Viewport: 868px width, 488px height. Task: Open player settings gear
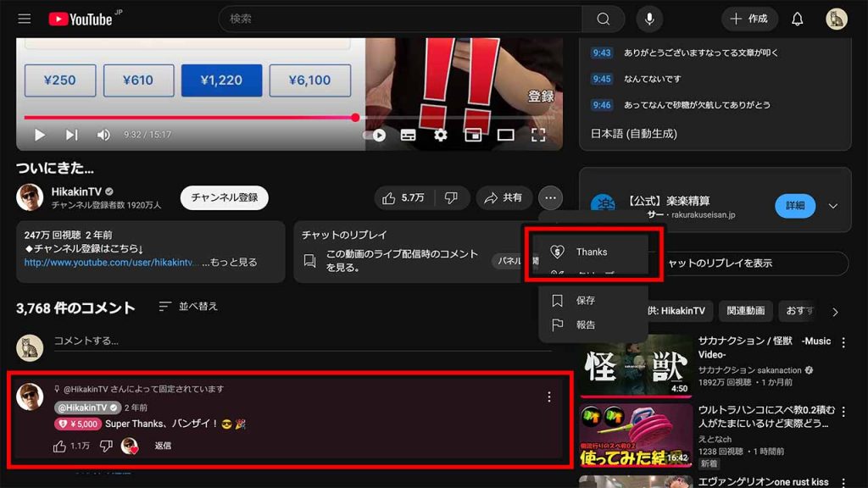(441, 135)
